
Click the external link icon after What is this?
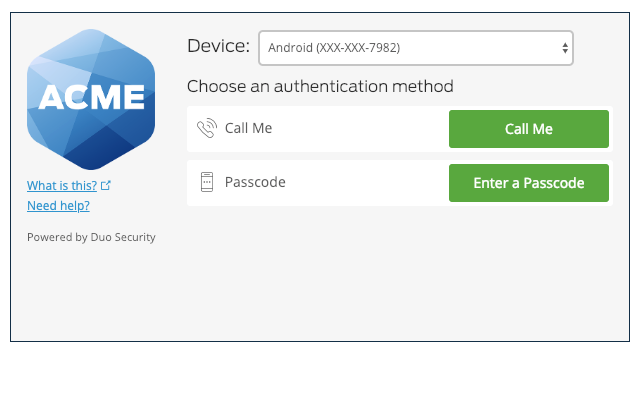coord(106,185)
